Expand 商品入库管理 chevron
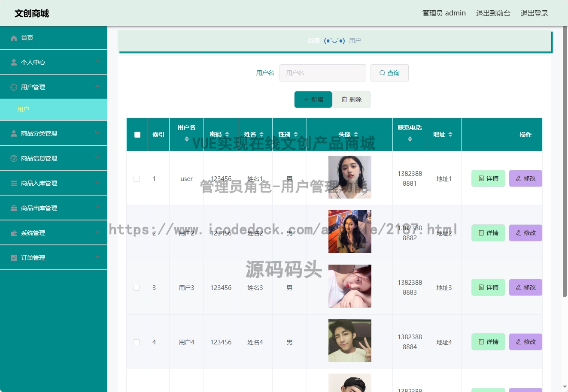The height and width of the screenshot is (392, 568). coord(97,183)
